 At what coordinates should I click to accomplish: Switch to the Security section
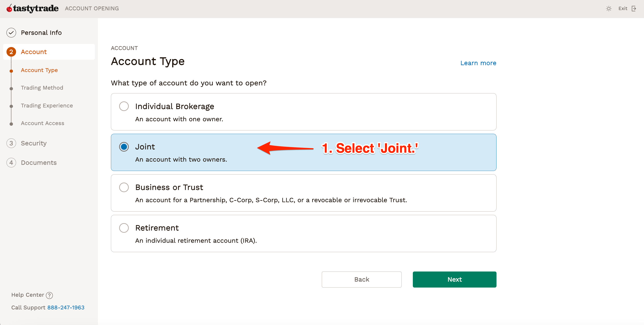click(x=34, y=143)
